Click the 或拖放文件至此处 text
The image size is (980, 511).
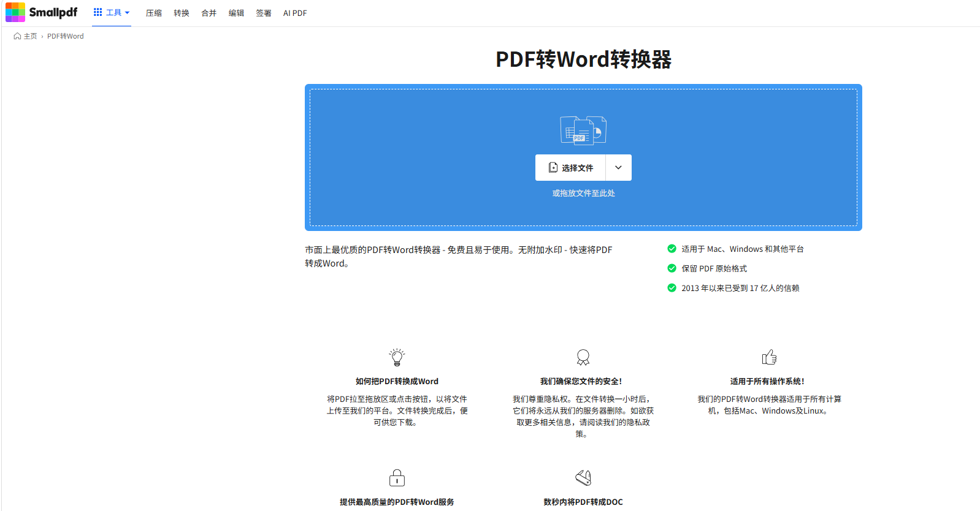pyautogui.click(x=583, y=193)
